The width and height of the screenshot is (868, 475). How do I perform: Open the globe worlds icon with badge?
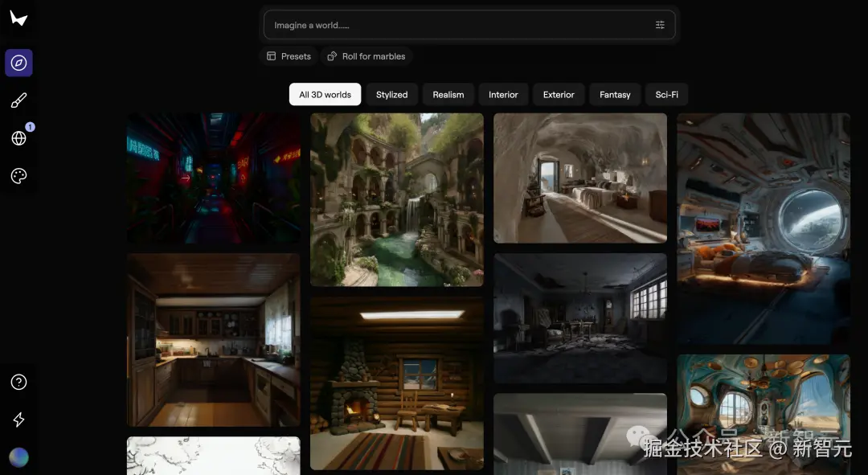click(18, 138)
